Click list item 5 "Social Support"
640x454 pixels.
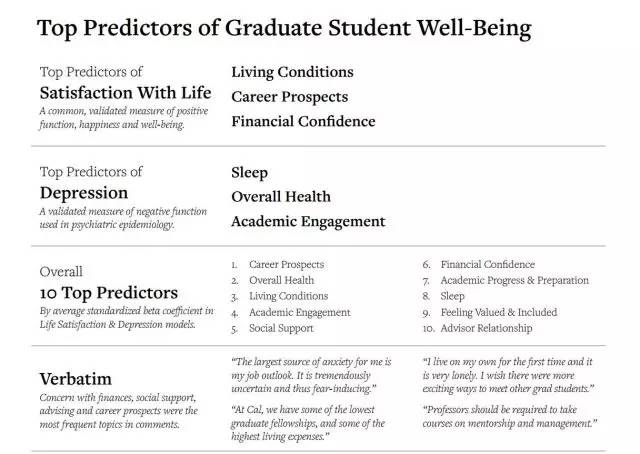click(x=284, y=328)
